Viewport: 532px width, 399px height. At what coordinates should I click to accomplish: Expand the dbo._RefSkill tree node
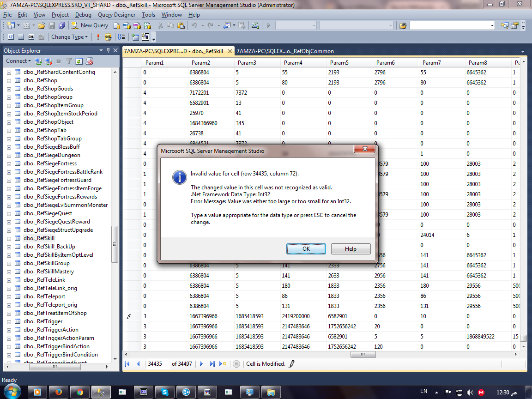click(x=9, y=238)
